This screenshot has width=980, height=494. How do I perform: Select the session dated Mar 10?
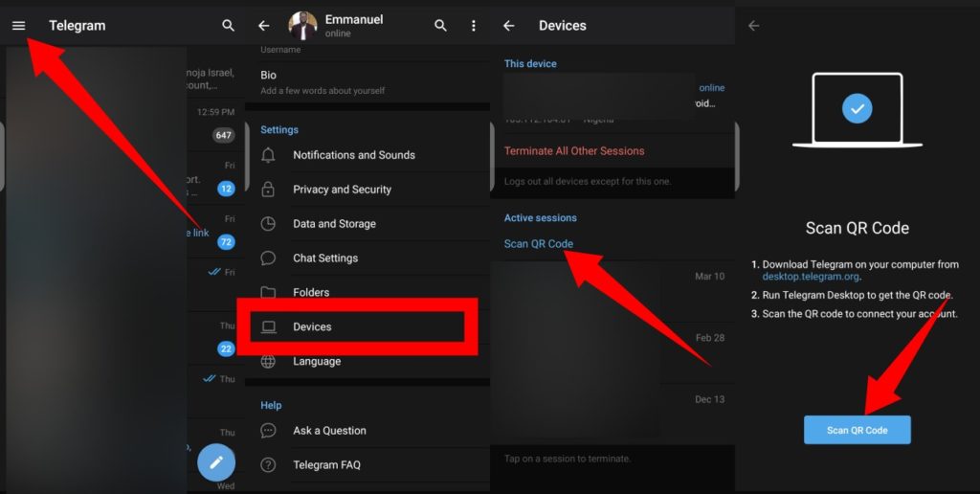tap(612, 291)
